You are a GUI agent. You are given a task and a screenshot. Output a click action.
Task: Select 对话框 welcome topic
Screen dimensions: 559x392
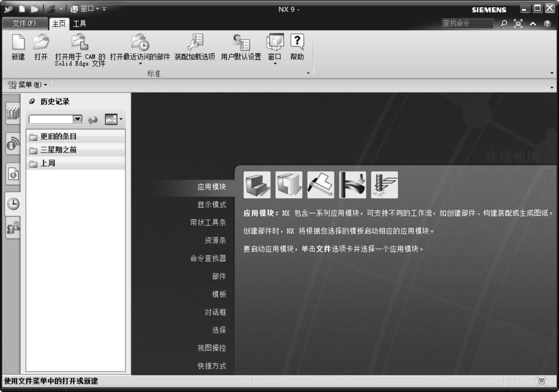215,312
